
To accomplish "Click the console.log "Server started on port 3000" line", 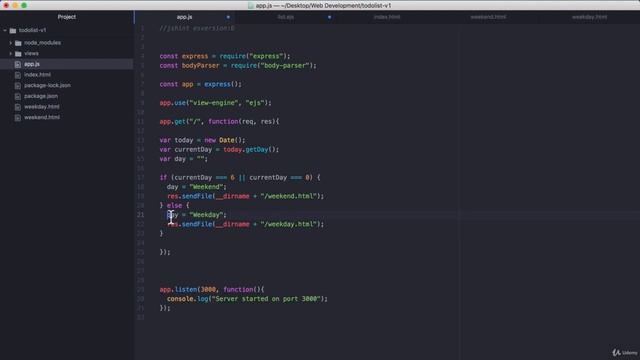I will click(x=247, y=299).
